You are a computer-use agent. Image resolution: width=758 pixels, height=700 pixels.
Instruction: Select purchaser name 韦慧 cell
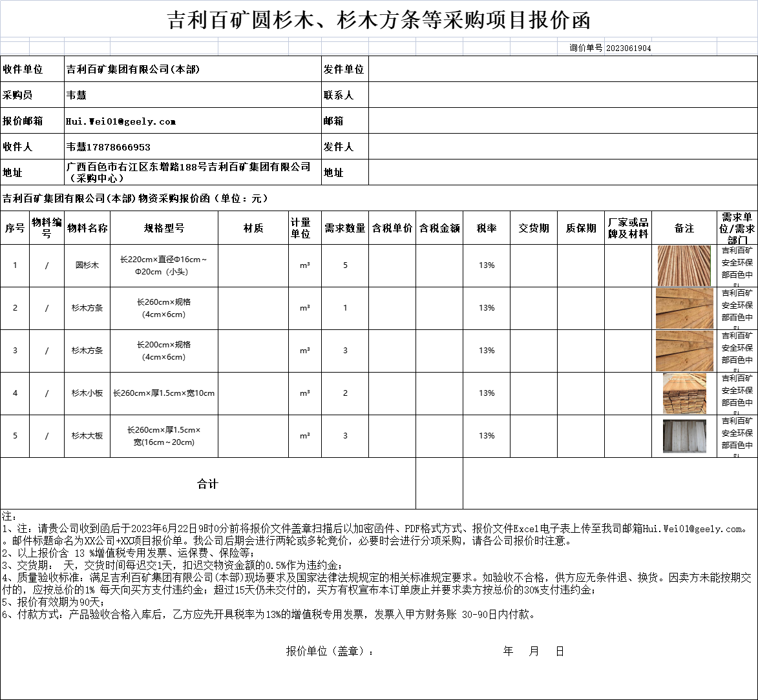(x=193, y=95)
